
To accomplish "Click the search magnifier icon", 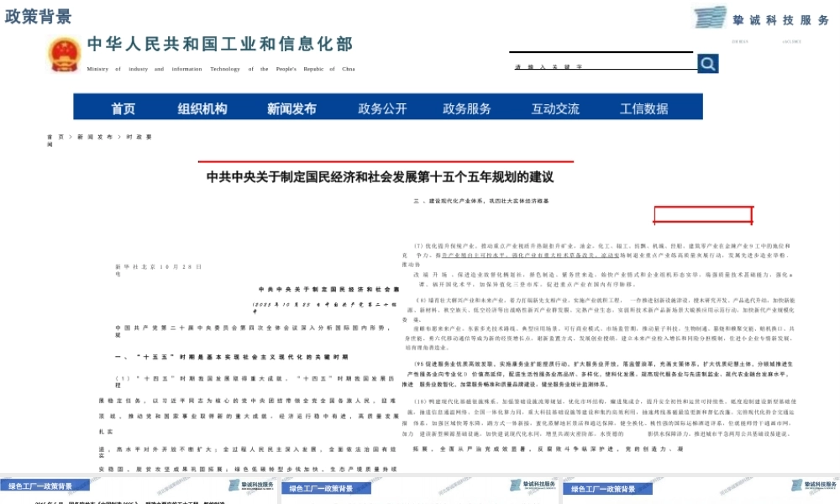I will [x=706, y=62].
